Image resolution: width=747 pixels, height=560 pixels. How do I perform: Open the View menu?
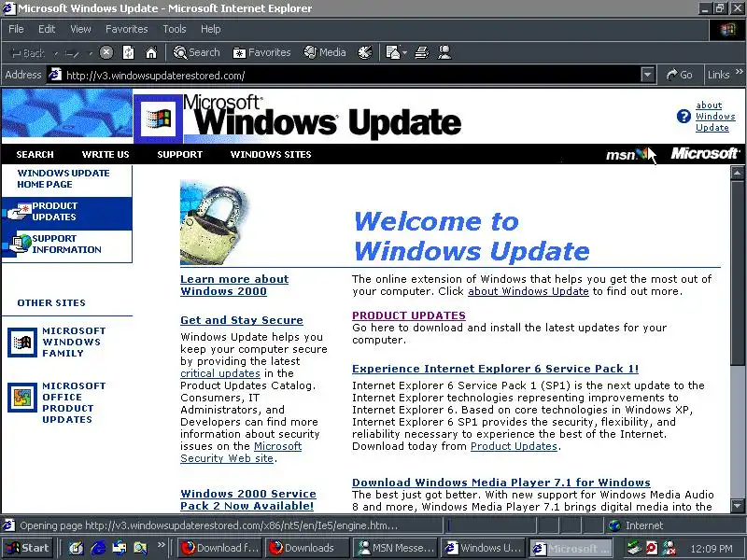point(80,29)
